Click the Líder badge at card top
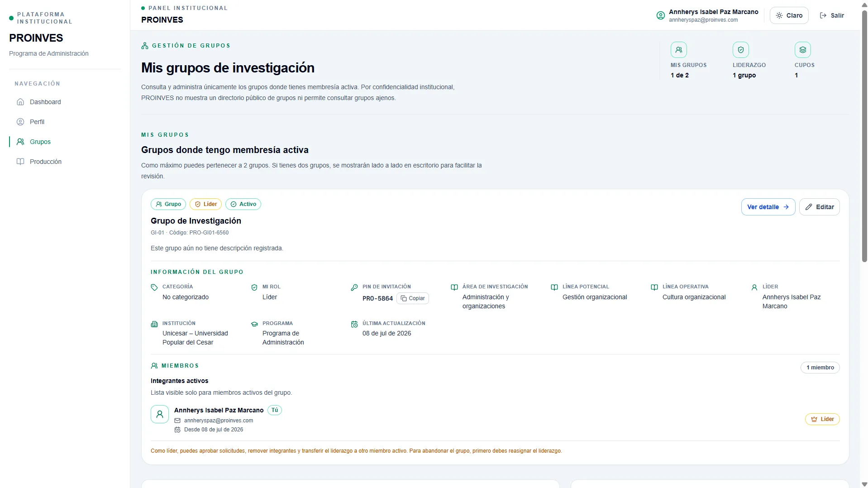868x488 pixels. click(x=205, y=204)
